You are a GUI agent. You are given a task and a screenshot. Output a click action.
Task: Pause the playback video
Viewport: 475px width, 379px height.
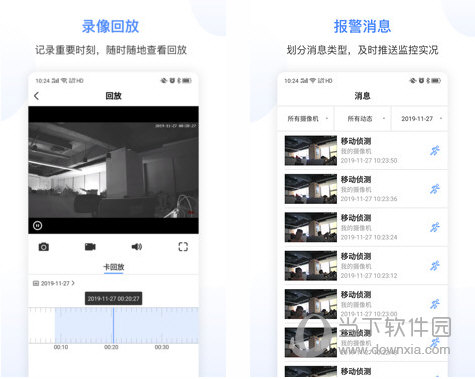(38, 226)
